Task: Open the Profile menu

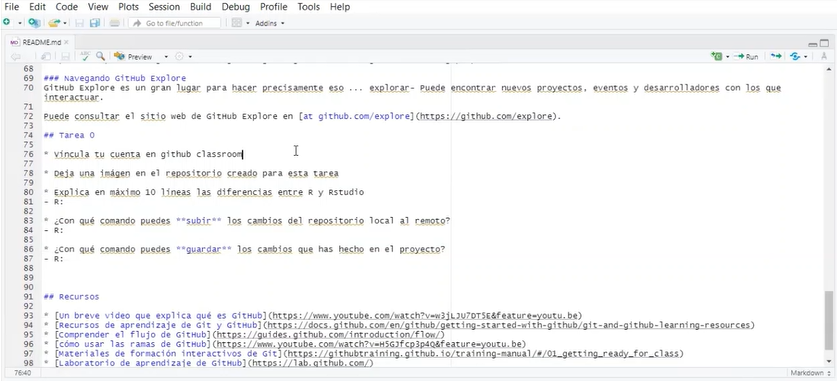Action: pyautogui.click(x=274, y=7)
